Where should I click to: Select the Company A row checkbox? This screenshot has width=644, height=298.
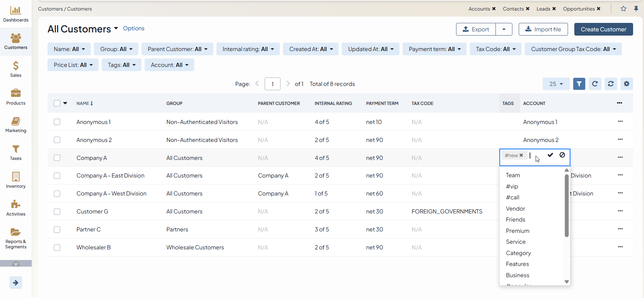pos(57,158)
